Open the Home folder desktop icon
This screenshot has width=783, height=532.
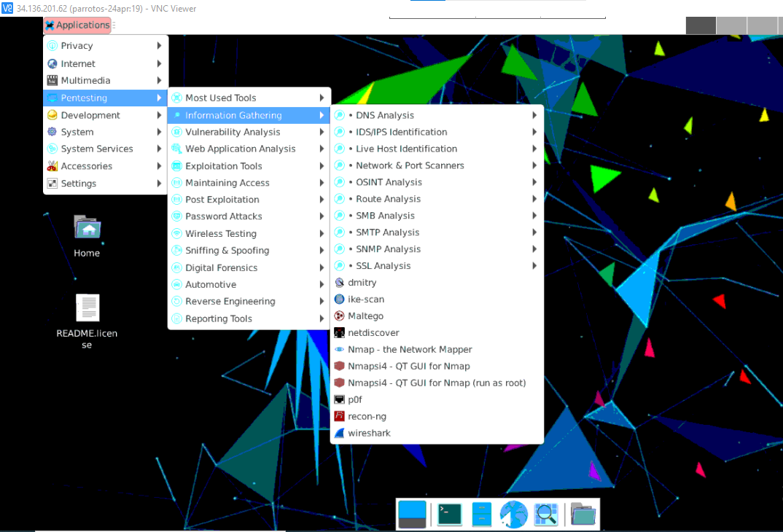pyautogui.click(x=87, y=227)
